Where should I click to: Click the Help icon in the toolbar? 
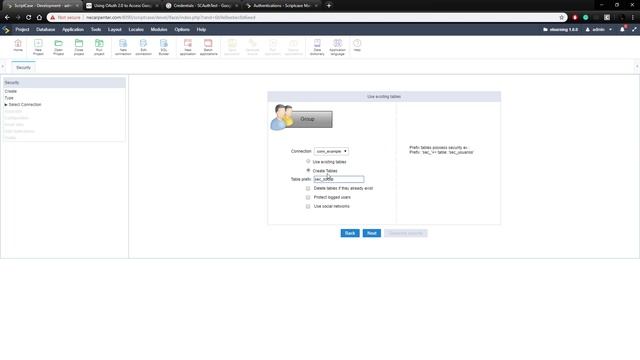click(x=357, y=45)
